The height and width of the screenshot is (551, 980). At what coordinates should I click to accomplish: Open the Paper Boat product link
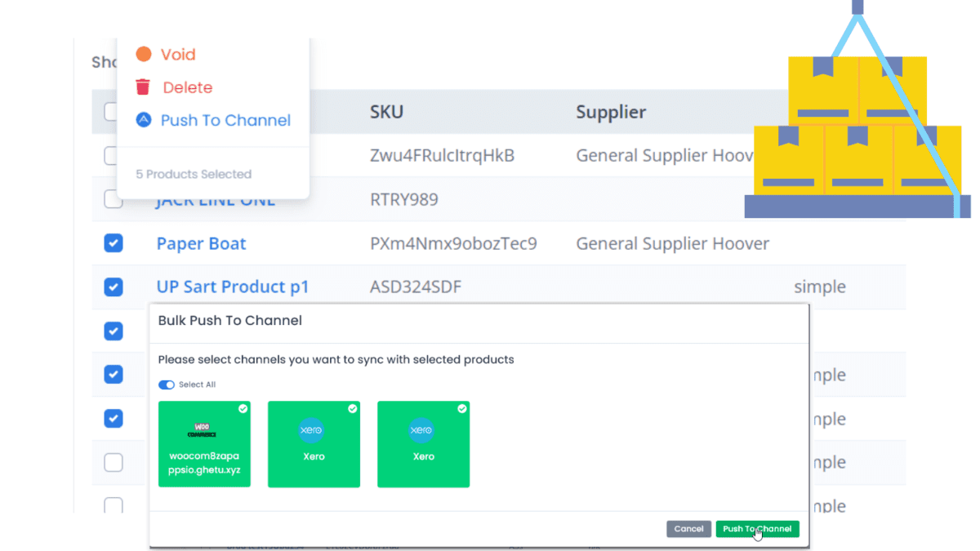[x=201, y=243]
